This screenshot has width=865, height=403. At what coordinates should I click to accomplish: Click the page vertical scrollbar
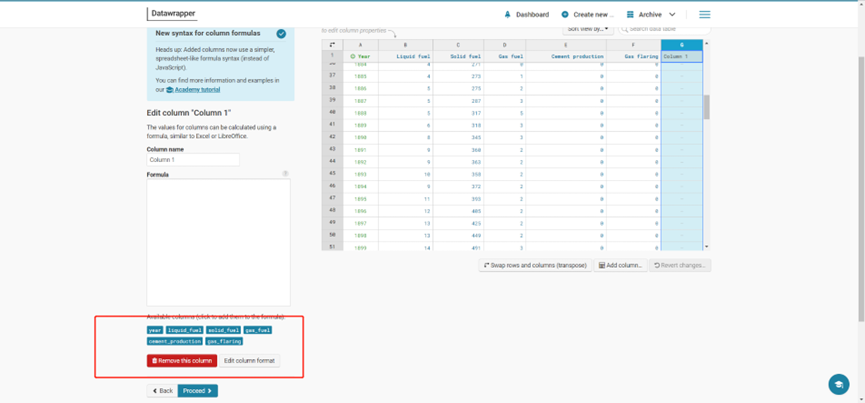coord(861,187)
